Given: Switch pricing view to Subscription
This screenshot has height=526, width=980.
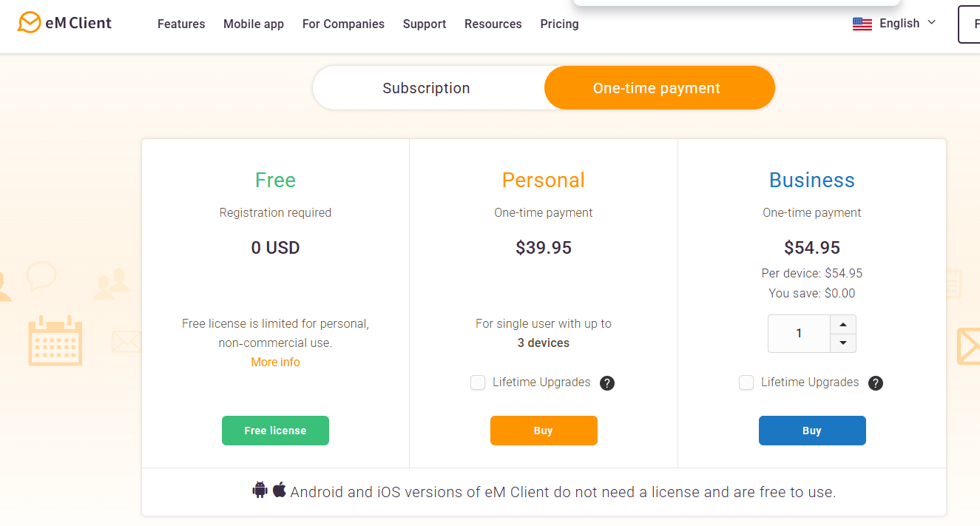Looking at the screenshot, I should [x=426, y=87].
